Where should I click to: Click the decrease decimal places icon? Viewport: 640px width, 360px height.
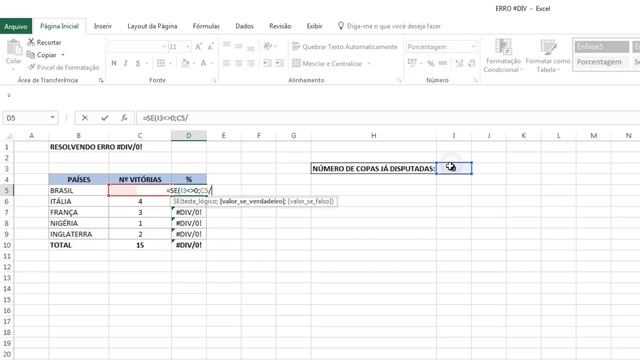pyautogui.click(x=471, y=63)
